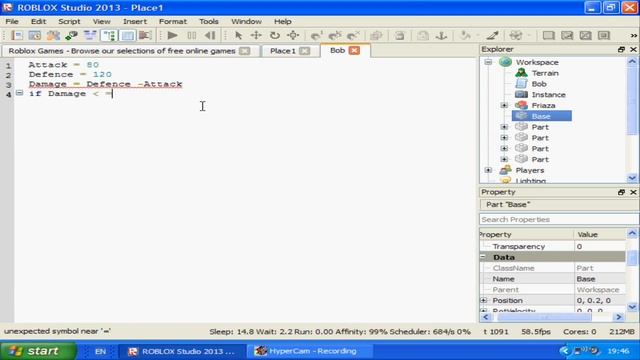Viewport: 640px width, 360px height.
Task: Open the Tools menu
Action: coord(209,21)
